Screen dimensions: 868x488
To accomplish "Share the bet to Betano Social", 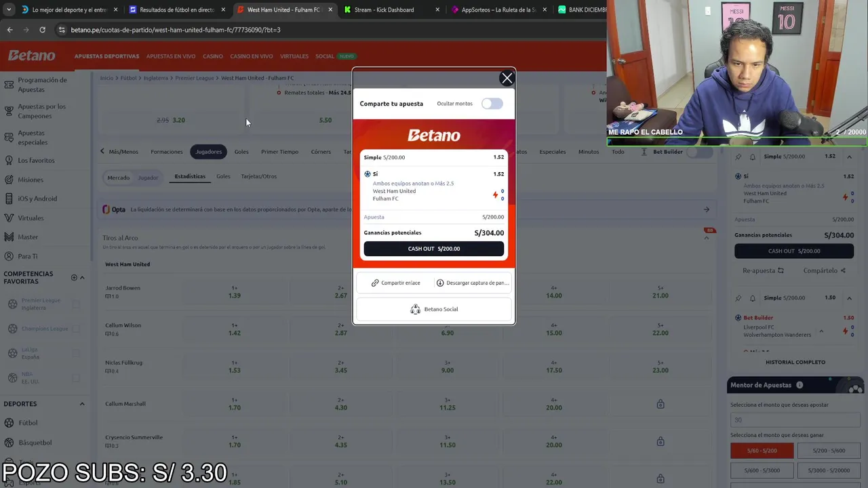I will click(x=434, y=309).
